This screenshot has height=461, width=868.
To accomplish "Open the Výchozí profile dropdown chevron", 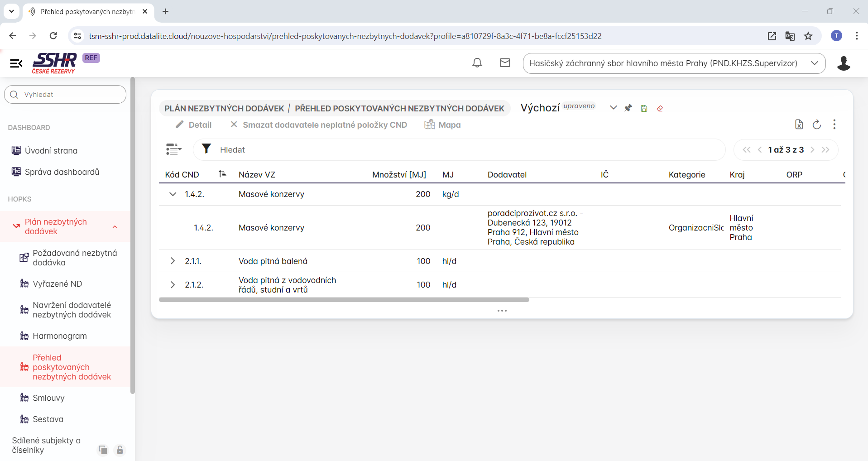I will click(x=613, y=108).
